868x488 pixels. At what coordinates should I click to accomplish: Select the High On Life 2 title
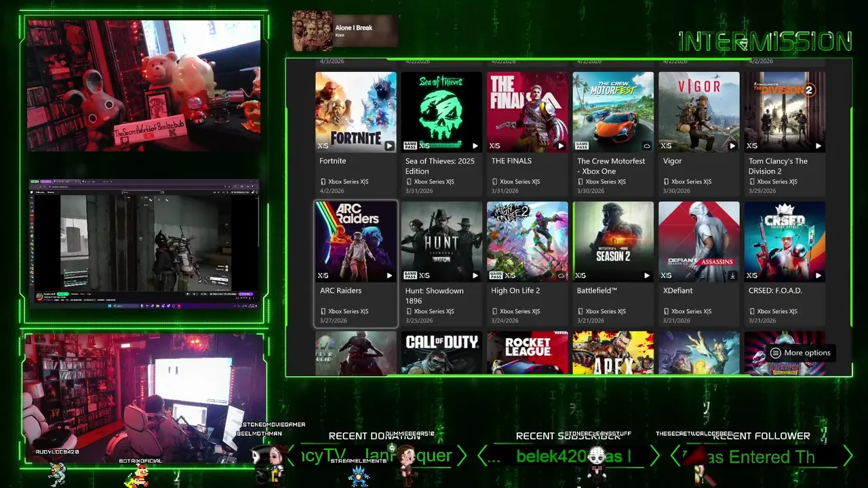pos(515,290)
